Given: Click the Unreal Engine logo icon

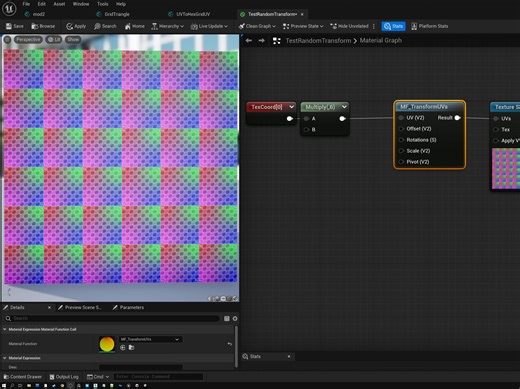Looking at the screenshot, I should click(x=9, y=9).
